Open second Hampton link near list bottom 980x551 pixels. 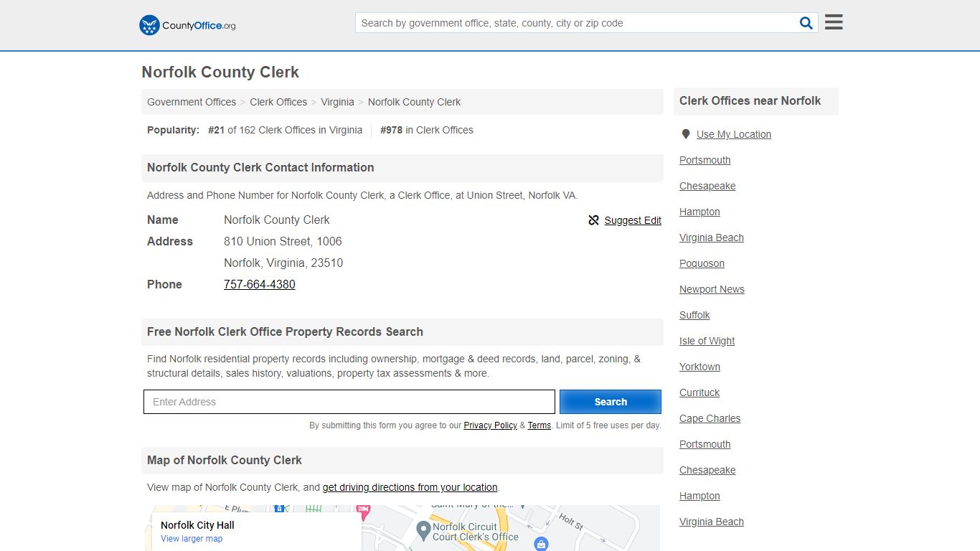coord(699,496)
